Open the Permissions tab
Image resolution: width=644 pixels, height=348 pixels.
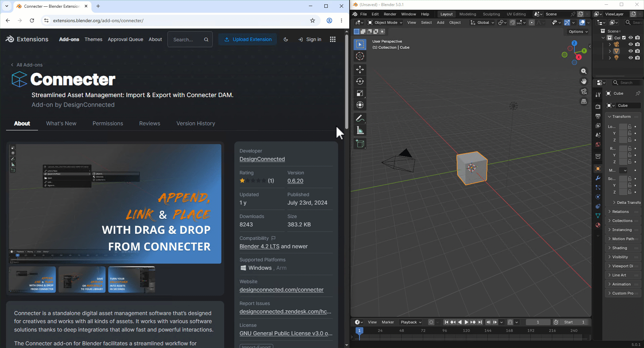pos(108,123)
